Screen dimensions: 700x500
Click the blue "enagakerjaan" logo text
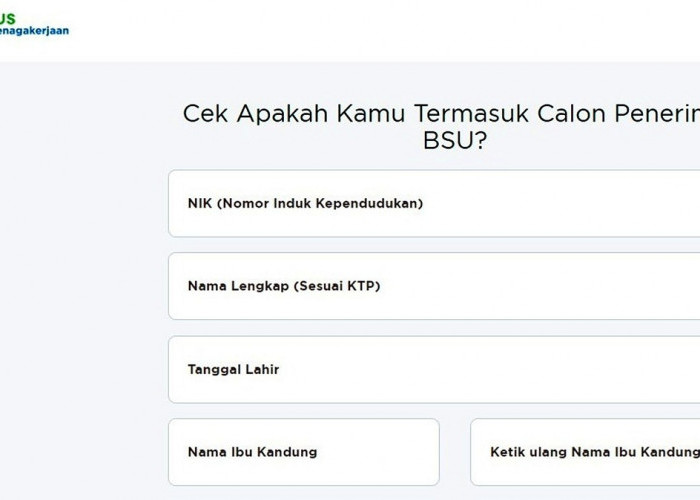point(36,31)
